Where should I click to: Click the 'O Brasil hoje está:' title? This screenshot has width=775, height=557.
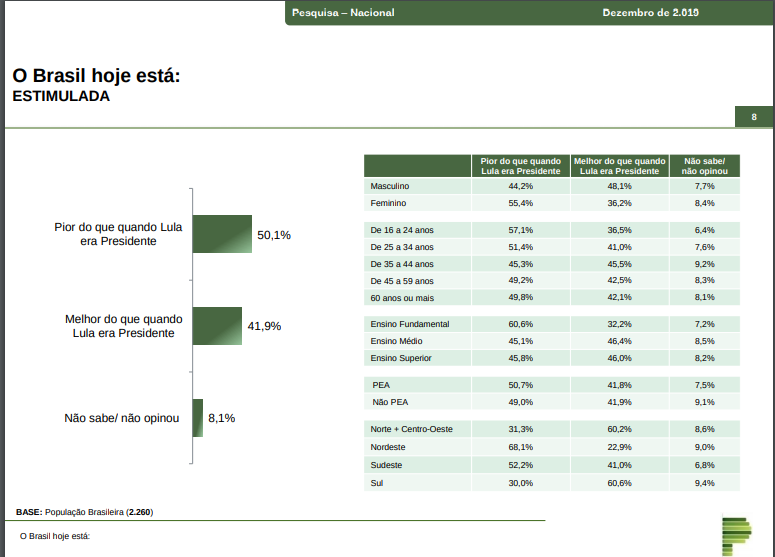tap(95, 76)
